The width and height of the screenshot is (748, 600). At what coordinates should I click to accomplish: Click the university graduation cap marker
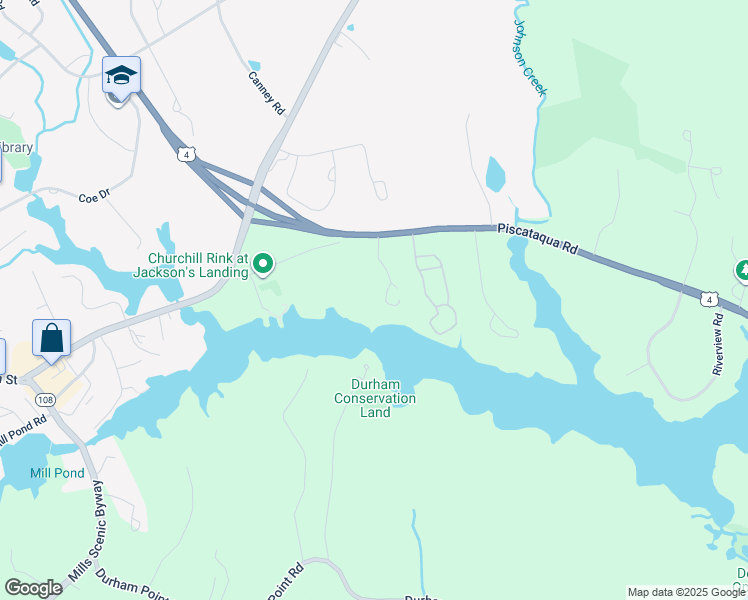click(121, 77)
